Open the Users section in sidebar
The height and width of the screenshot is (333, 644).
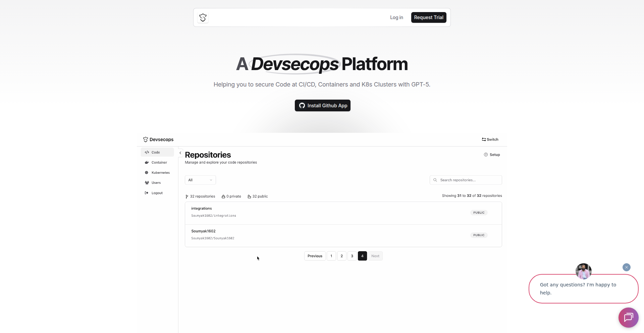pos(157,183)
